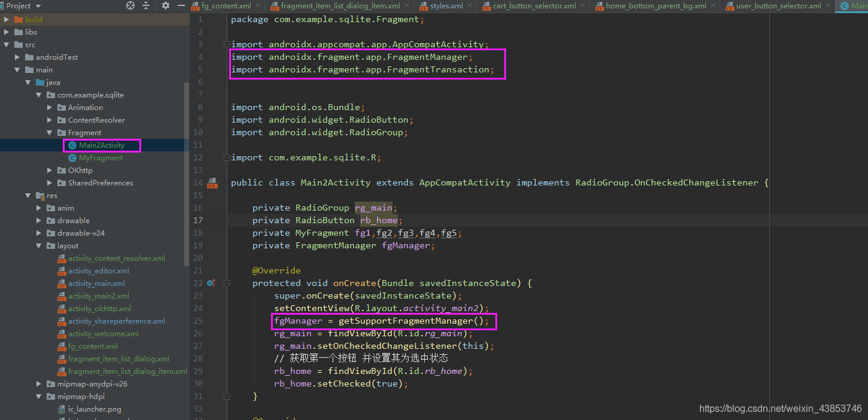Select the main folder in the tree
The width and height of the screenshot is (868, 420).
pos(44,70)
